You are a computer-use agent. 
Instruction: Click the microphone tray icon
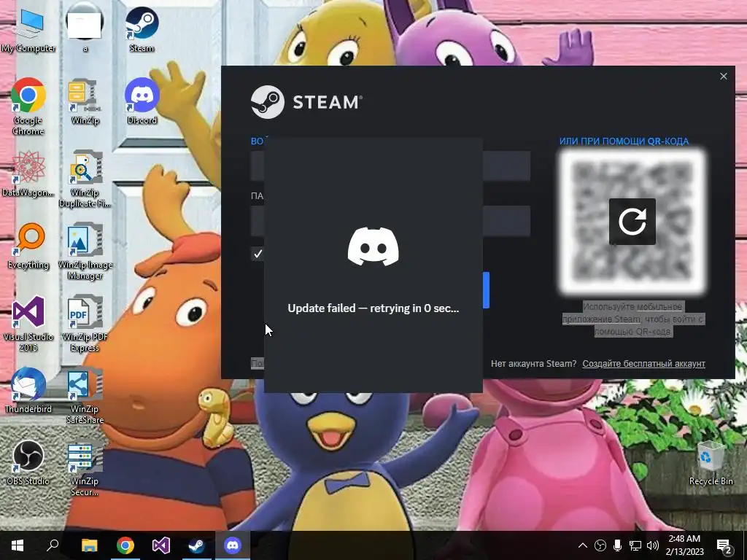[x=617, y=545]
